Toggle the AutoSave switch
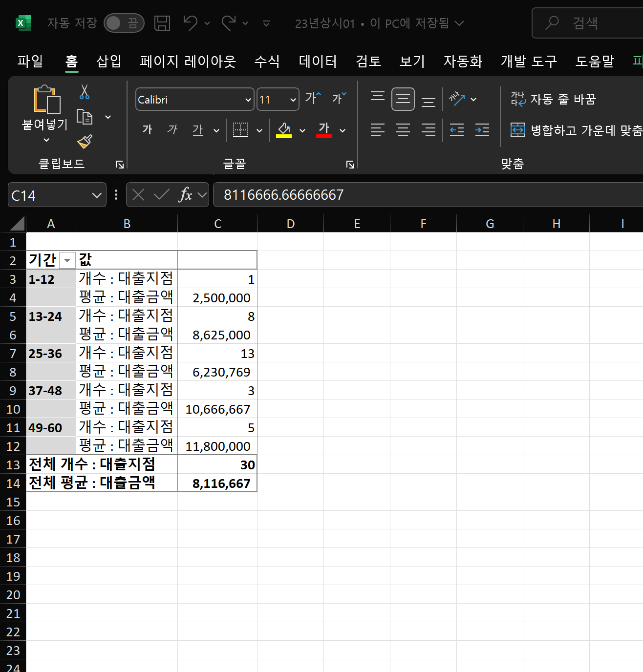 coord(124,23)
